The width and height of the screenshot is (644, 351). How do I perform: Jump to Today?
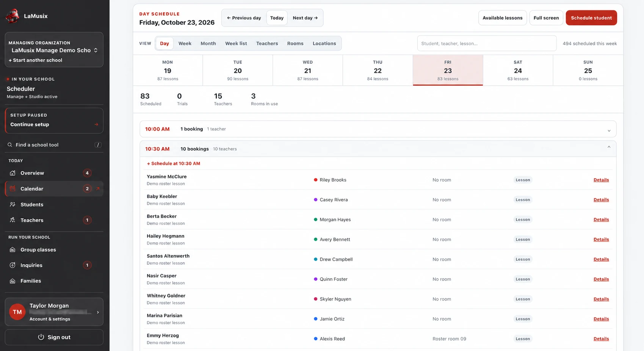pos(277,18)
